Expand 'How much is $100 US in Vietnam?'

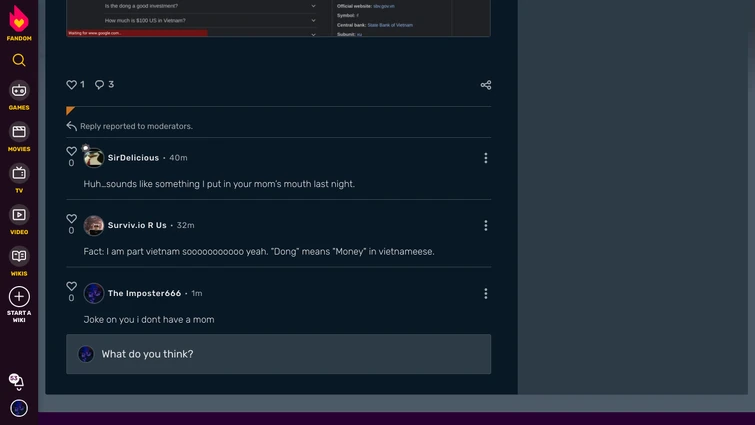[x=210, y=21]
